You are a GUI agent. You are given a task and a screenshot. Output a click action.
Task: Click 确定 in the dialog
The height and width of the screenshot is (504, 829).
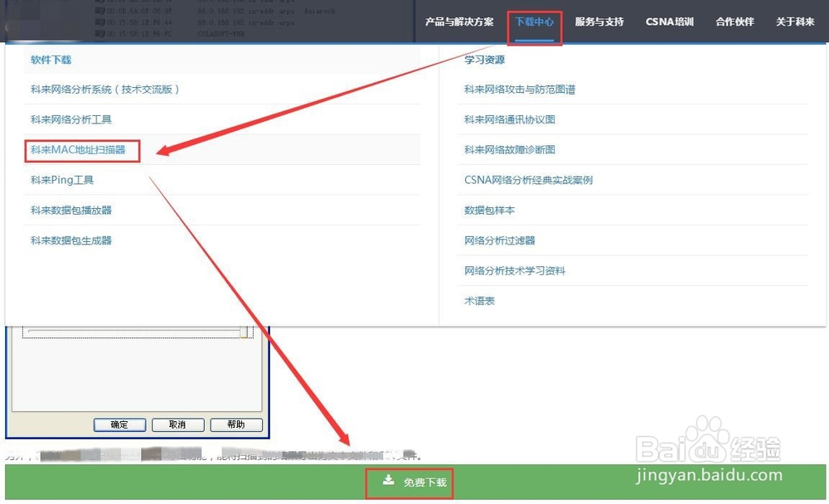(x=119, y=424)
